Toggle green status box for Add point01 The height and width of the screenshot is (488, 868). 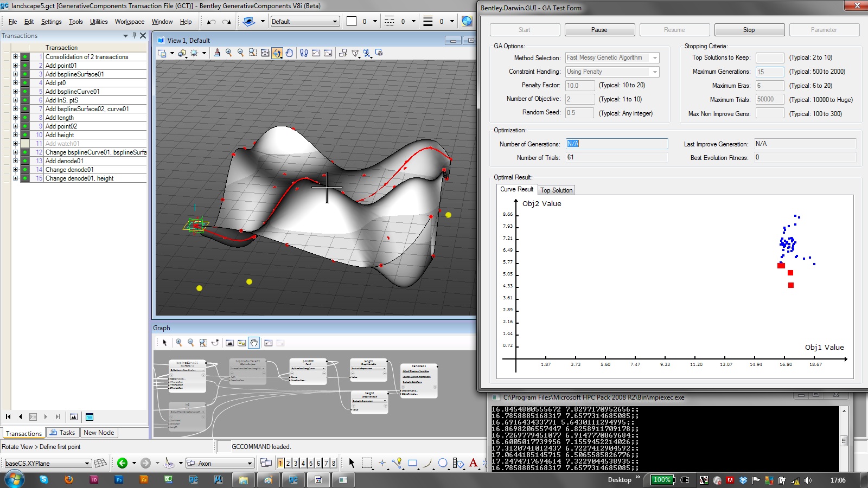[x=25, y=66]
